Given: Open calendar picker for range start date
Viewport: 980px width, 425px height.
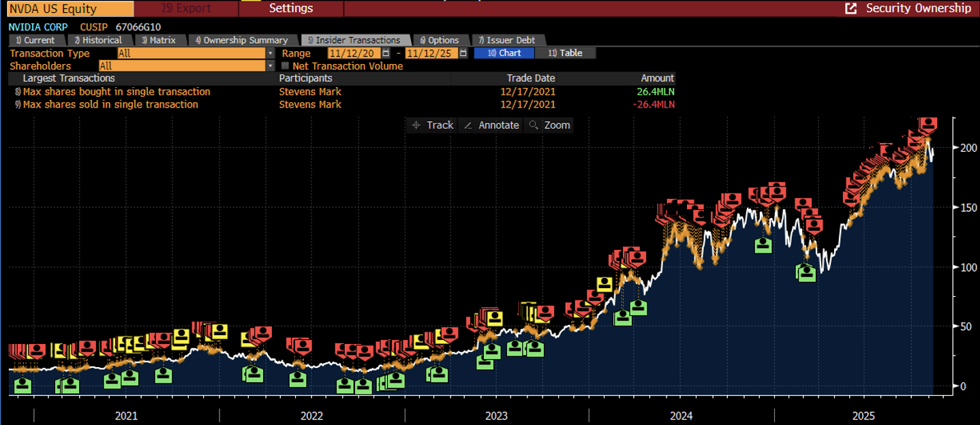Looking at the screenshot, I should click(x=386, y=53).
